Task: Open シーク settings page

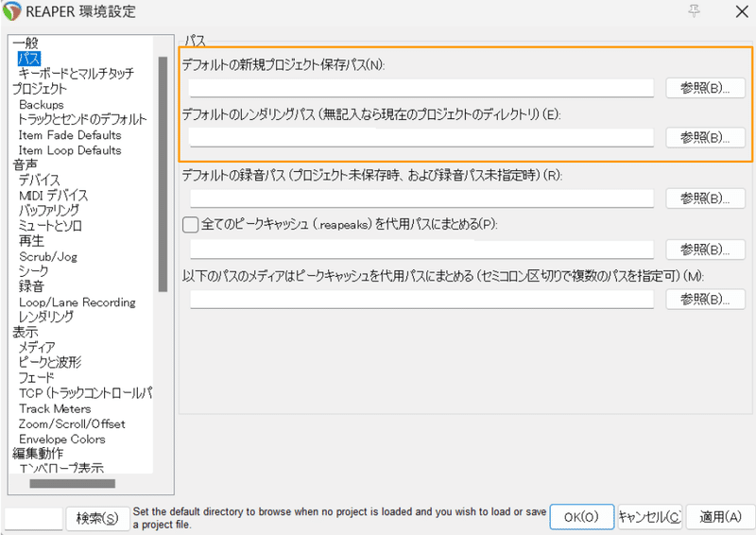Action: click(x=33, y=271)
